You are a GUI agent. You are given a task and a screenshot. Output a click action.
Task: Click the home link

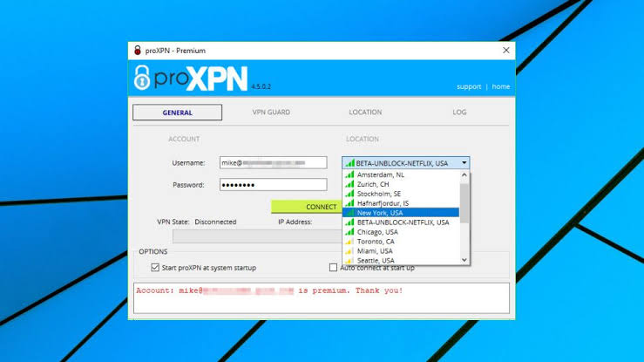point(501,86)
